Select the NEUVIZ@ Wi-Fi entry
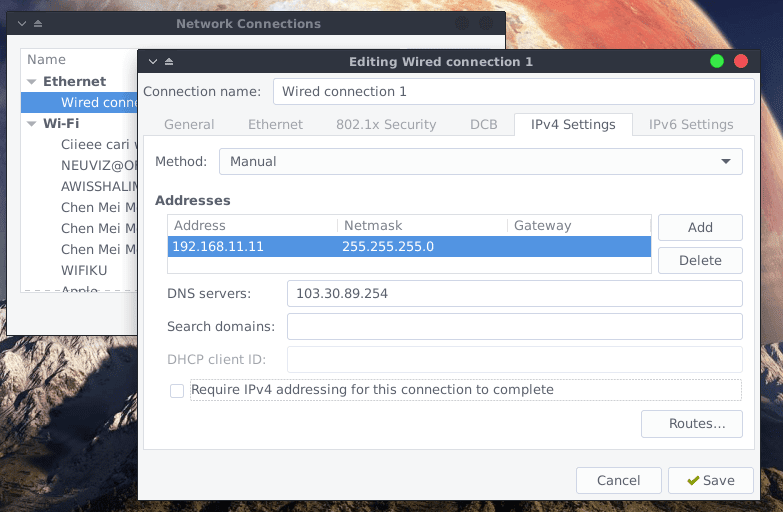Viewport: 783px width, 512px height. 79,165
